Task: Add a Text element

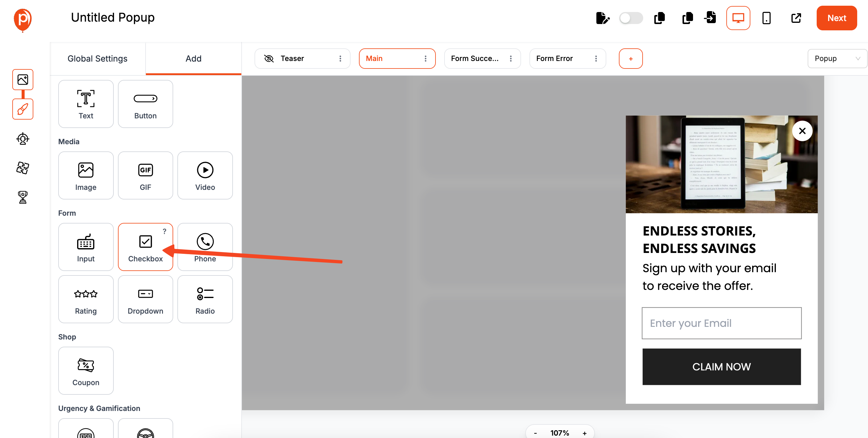Action: [86, 104]
